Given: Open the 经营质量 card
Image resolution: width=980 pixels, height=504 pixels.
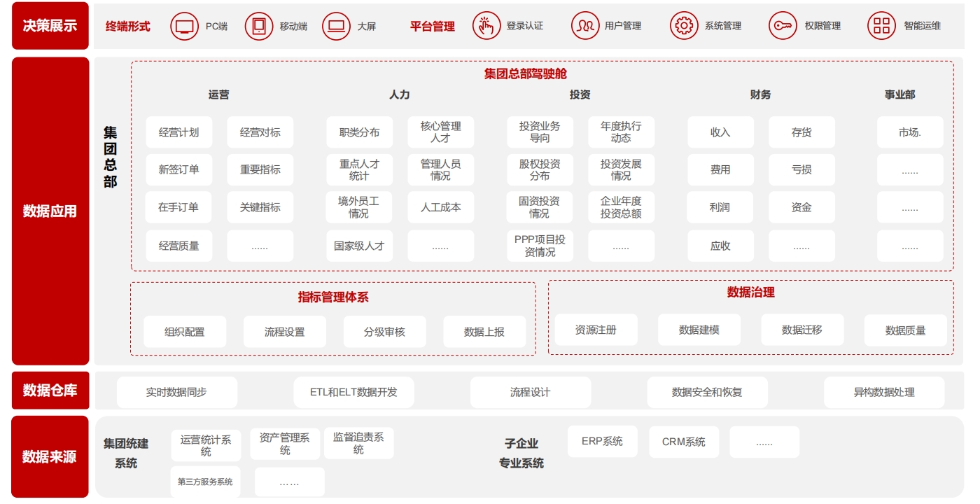Looking at the screenshot, I should pyautogui.click(x=178, y=246).
